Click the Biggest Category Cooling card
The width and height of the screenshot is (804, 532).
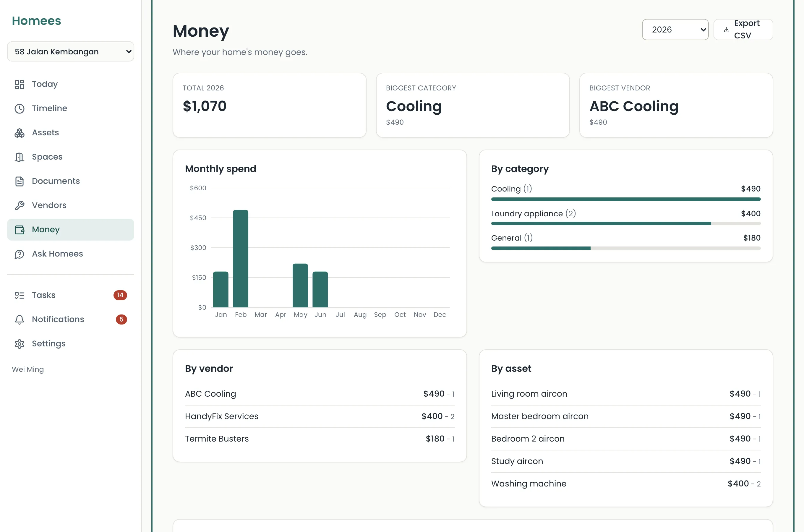coord(473,105)
